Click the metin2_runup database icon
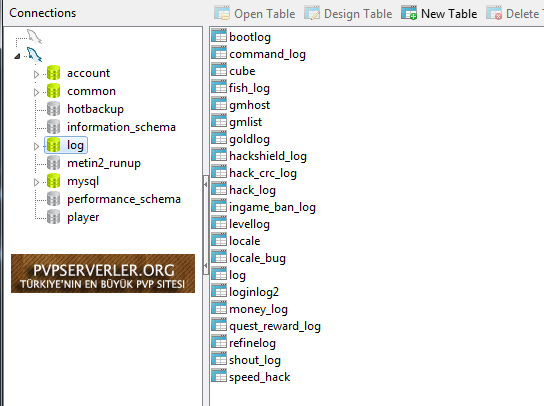Image resolution: width=544 pixels, height=406 pixels. pos(53,163)
